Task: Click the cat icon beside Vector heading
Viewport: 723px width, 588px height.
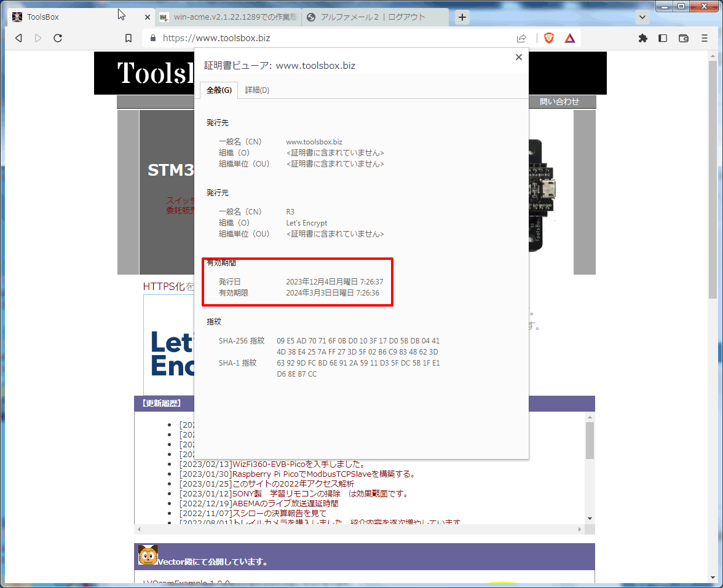Action: [148, 555]
